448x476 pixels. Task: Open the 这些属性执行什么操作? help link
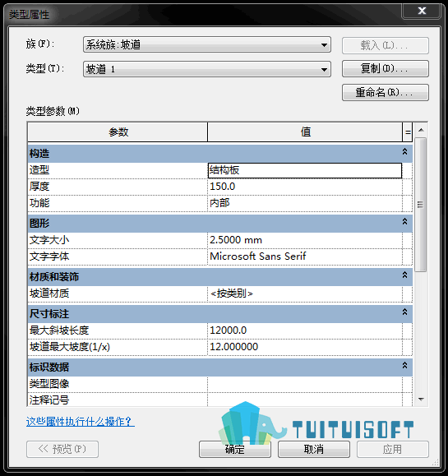point(80,422)
